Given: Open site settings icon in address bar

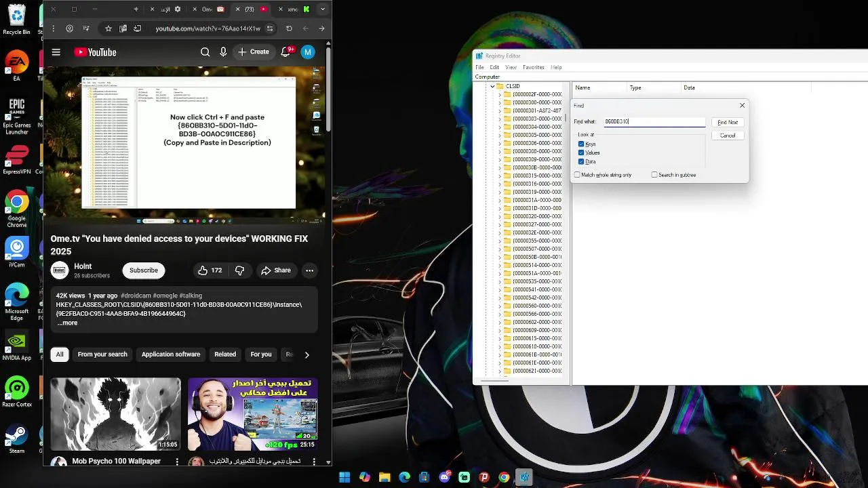Looking at the screenshot, I should click(270, 28).
